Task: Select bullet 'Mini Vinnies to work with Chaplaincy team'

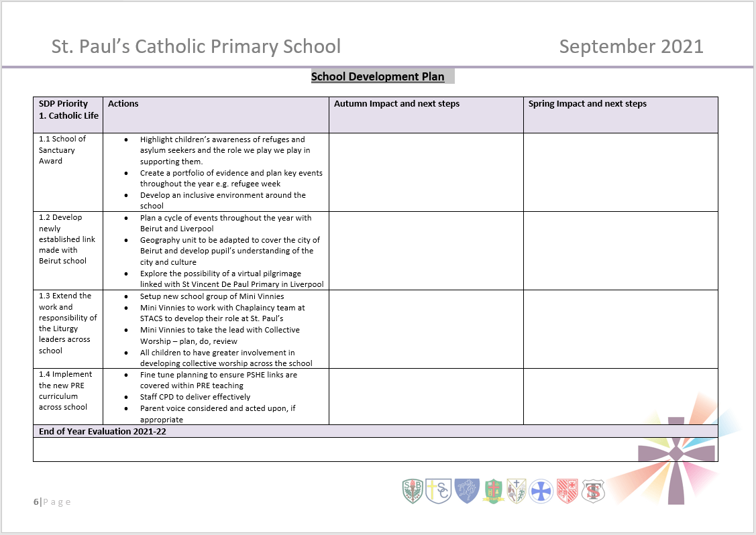Action: point(223,313)
